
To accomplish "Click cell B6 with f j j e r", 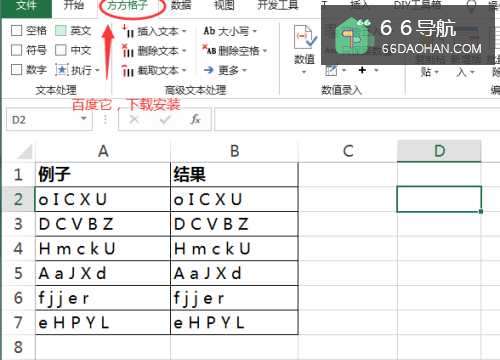I will 234,298.
